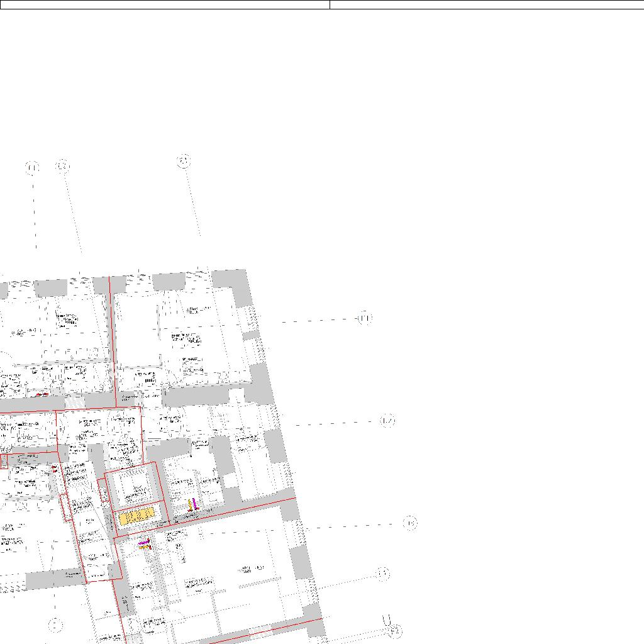644x644 pixels.
Task: Click the right cell of the top header bar
Action: point(487,4)
